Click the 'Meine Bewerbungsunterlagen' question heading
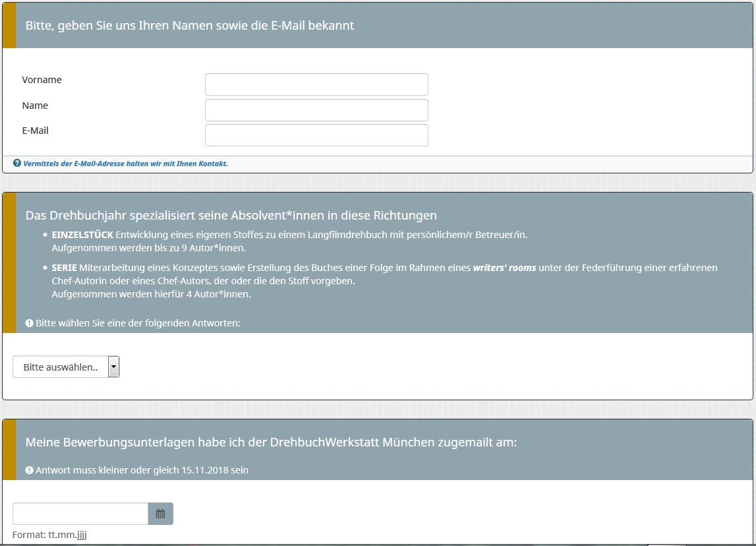756x546 pixels. click(271, 442)
